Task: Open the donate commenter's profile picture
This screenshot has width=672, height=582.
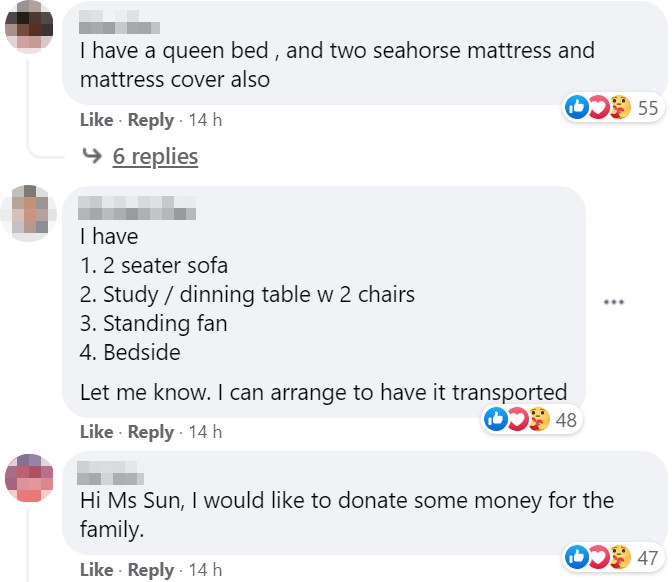Action: [28, 477]
